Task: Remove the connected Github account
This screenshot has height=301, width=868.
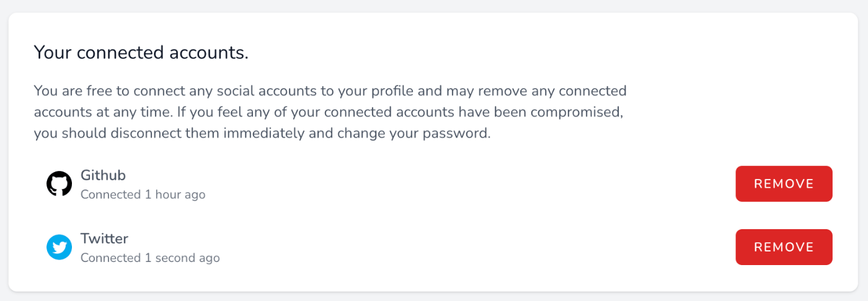Action: click(784, 184)
